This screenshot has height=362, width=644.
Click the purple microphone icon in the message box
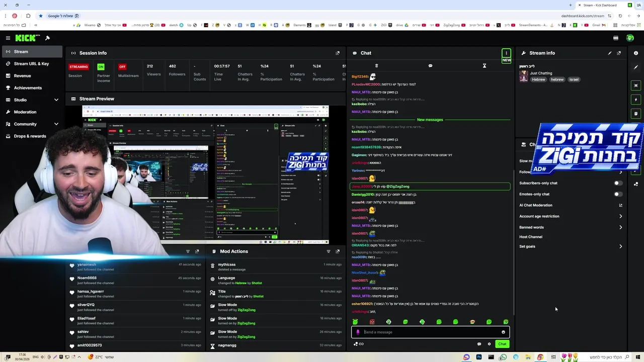358,332
